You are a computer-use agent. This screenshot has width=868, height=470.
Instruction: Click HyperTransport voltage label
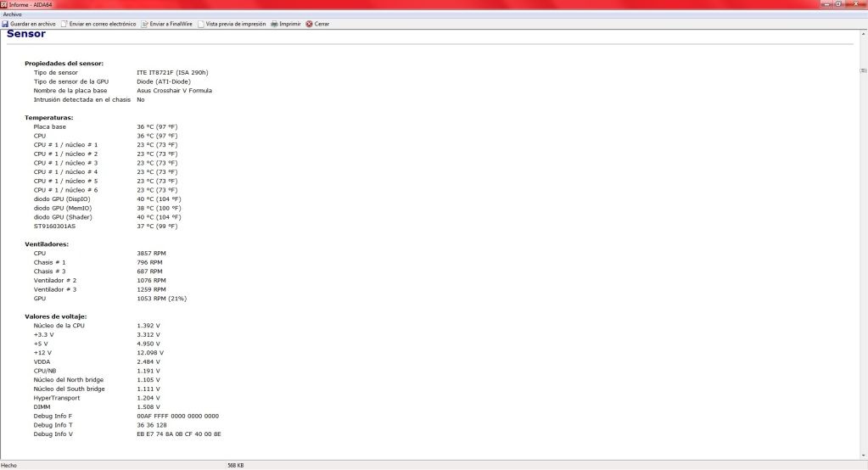57,398
